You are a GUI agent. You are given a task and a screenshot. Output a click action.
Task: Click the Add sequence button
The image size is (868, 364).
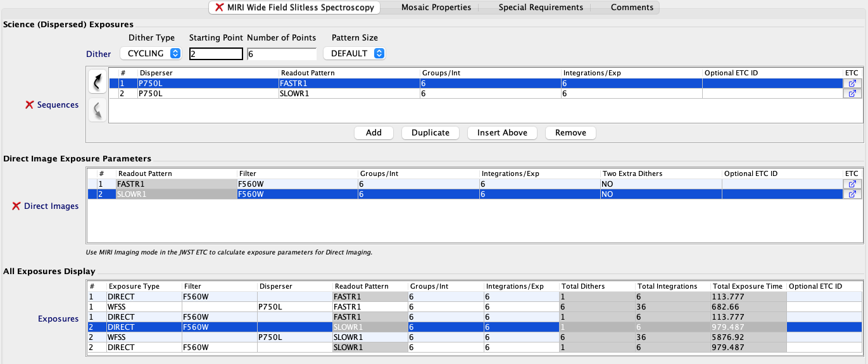tap(374, 133)
